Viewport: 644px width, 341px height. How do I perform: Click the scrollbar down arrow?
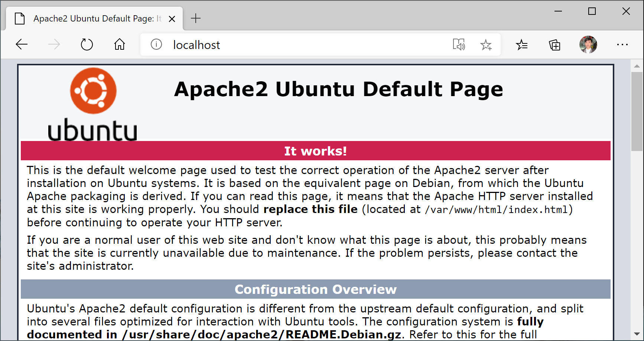pyautogui.click(x=637, y=334)
